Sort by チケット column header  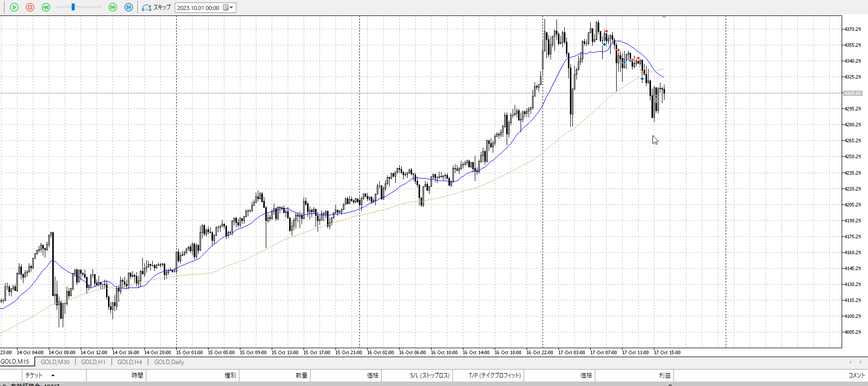click(x=34, y=376)
